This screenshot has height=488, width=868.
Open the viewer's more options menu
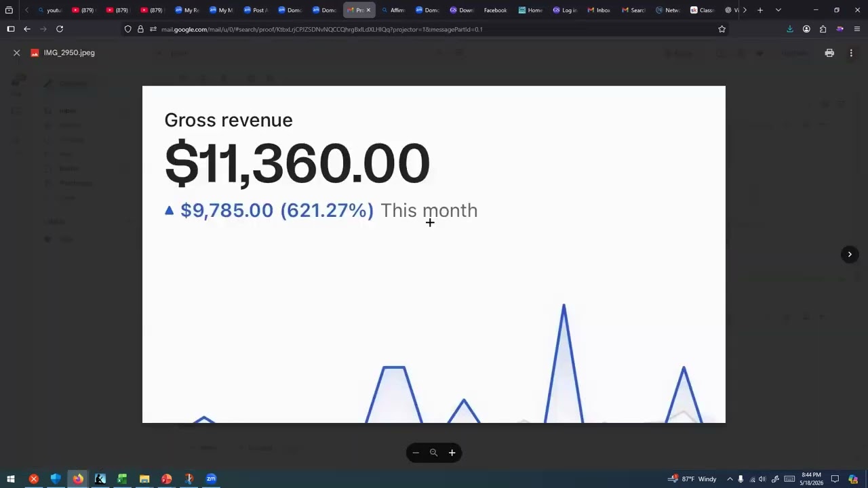coord(851,53)
